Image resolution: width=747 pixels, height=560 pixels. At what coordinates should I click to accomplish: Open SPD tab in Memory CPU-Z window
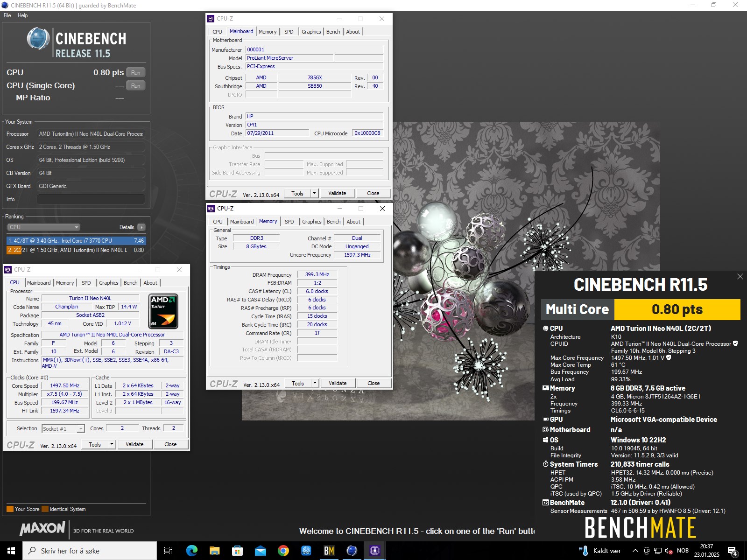289,222
